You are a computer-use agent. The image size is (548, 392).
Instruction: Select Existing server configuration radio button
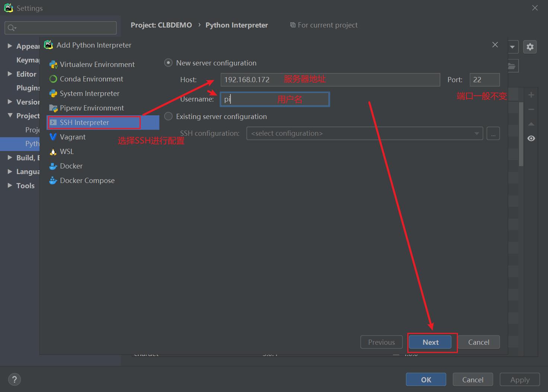coord(168,116)
